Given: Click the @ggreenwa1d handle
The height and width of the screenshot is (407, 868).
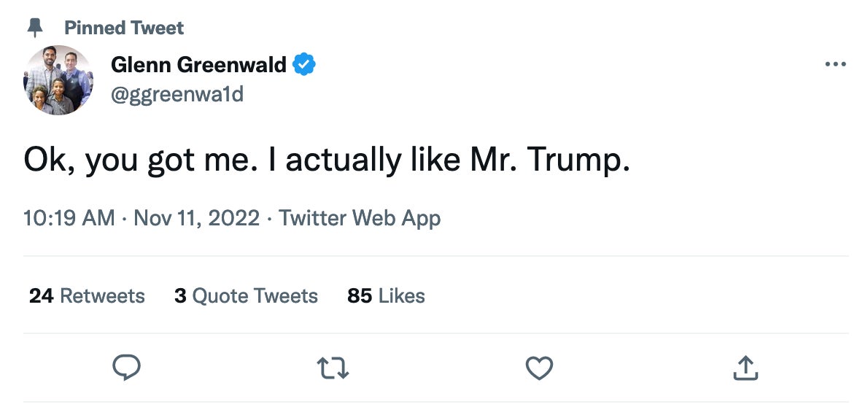Looking at the screenshot, I should click(x=177, y=93).
